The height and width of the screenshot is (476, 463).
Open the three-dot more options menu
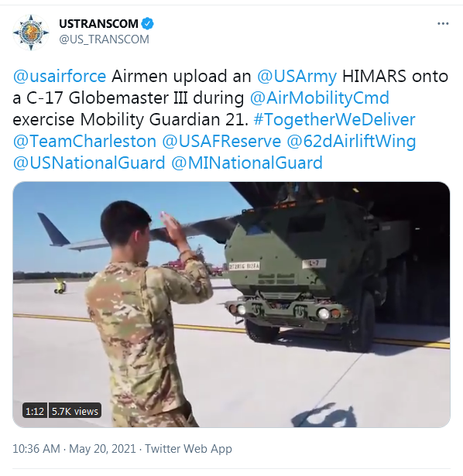click(443, 24)
